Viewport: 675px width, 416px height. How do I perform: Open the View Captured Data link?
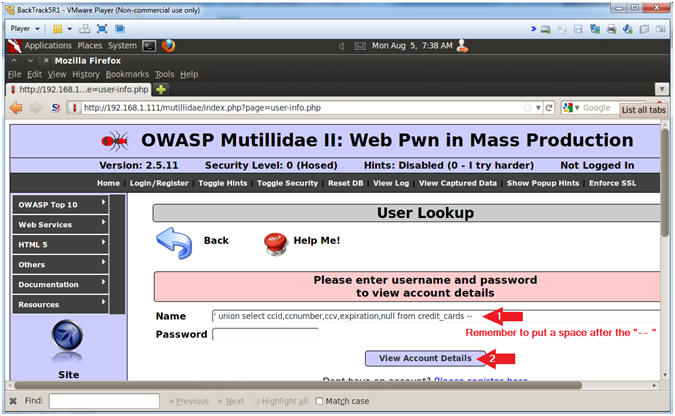pos(458,183)
